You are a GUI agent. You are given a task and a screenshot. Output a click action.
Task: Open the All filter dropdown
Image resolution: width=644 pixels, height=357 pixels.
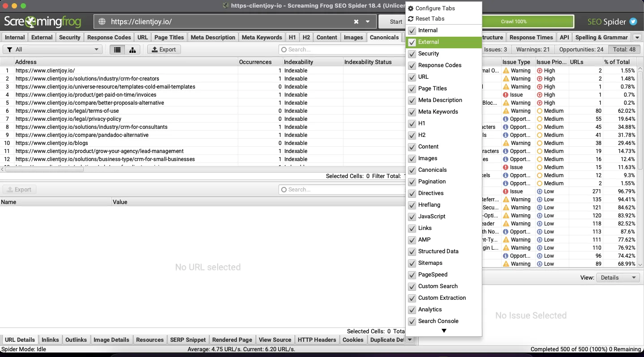coord(53,50)
